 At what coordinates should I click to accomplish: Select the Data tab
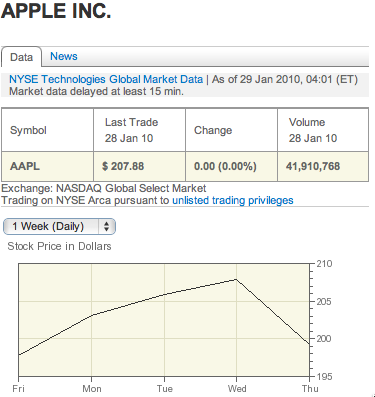21,57
